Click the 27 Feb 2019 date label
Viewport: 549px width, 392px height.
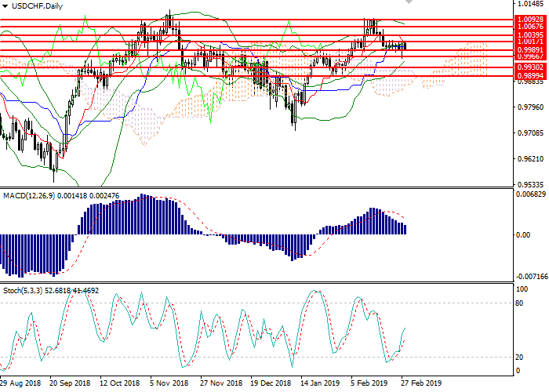click(421, 383)
